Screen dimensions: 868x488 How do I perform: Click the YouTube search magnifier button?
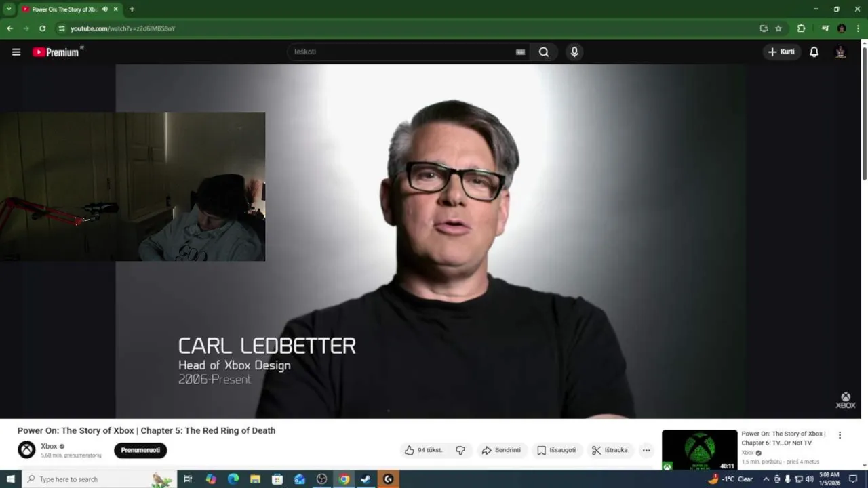544,52
